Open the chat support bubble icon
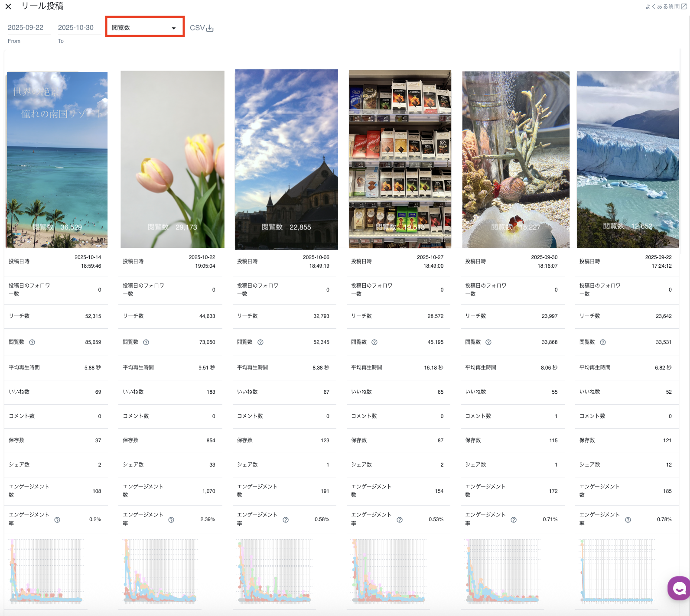The height and width of the screenshot is (616, 690). pyautogui.click(x=679, y=588)
